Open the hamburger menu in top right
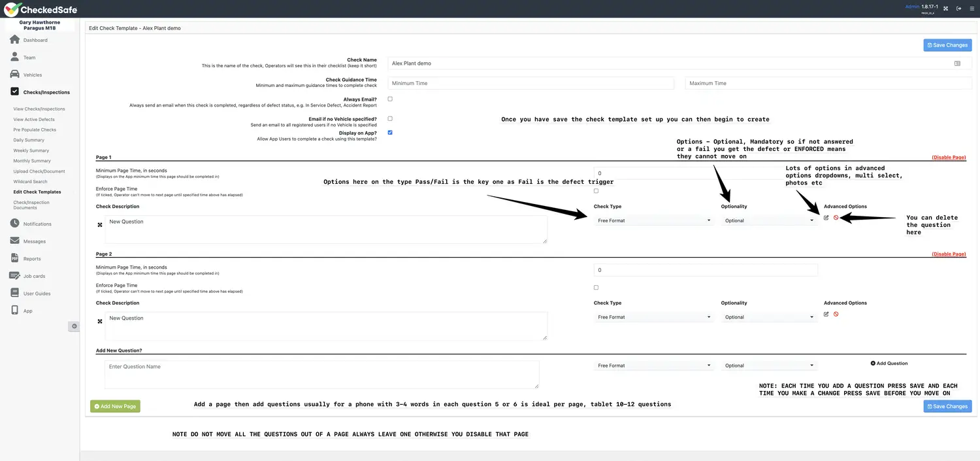This screenshot has height=461, width=980. (972, 9)
